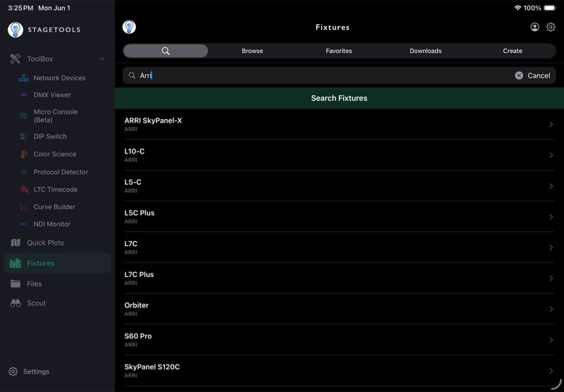Select the L7C fixture name

(x=131, y=243)
